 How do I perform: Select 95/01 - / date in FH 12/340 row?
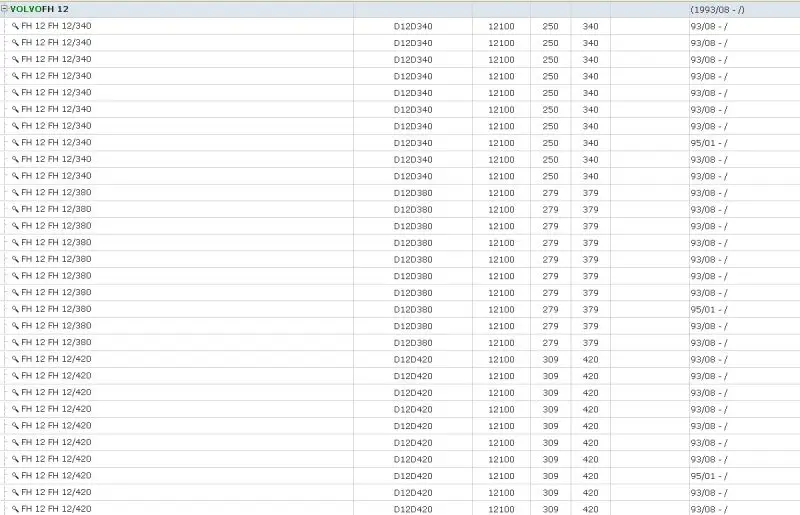click(x=709, y=143)
